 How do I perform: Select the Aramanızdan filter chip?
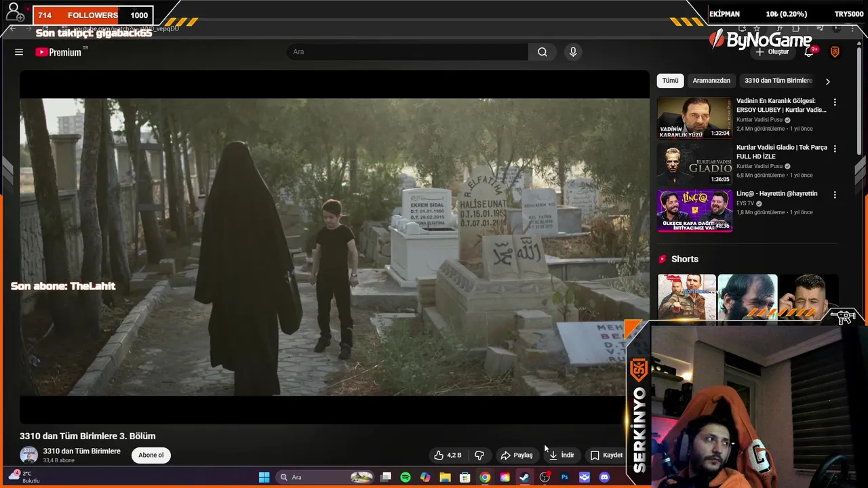point(711,81)
